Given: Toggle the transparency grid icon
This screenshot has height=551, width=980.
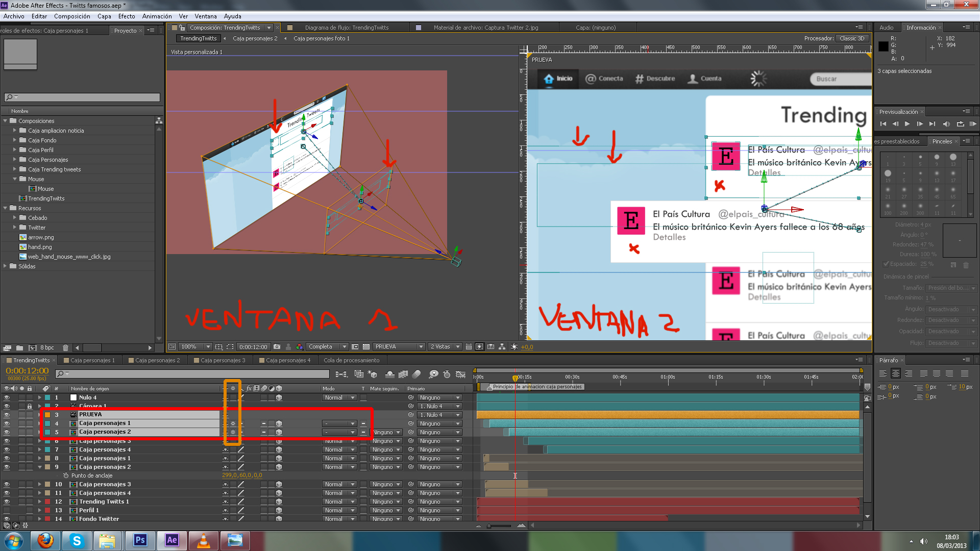Looking at the screenshot, I should (366, 347).
